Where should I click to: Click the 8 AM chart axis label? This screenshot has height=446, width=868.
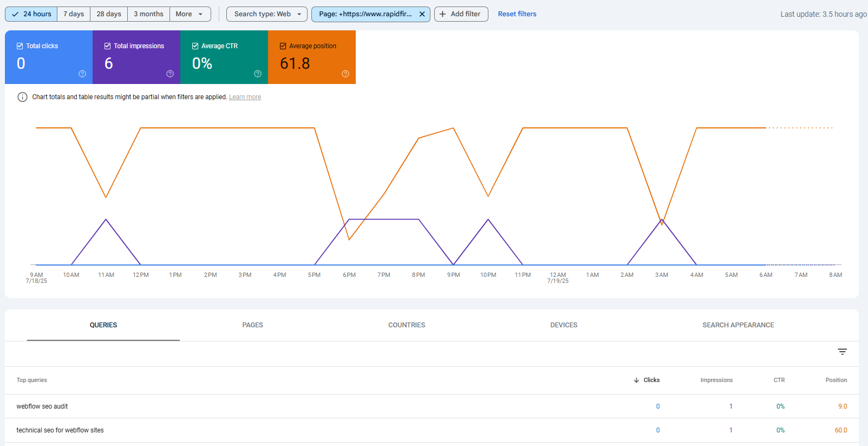click(x=836, y=275)
